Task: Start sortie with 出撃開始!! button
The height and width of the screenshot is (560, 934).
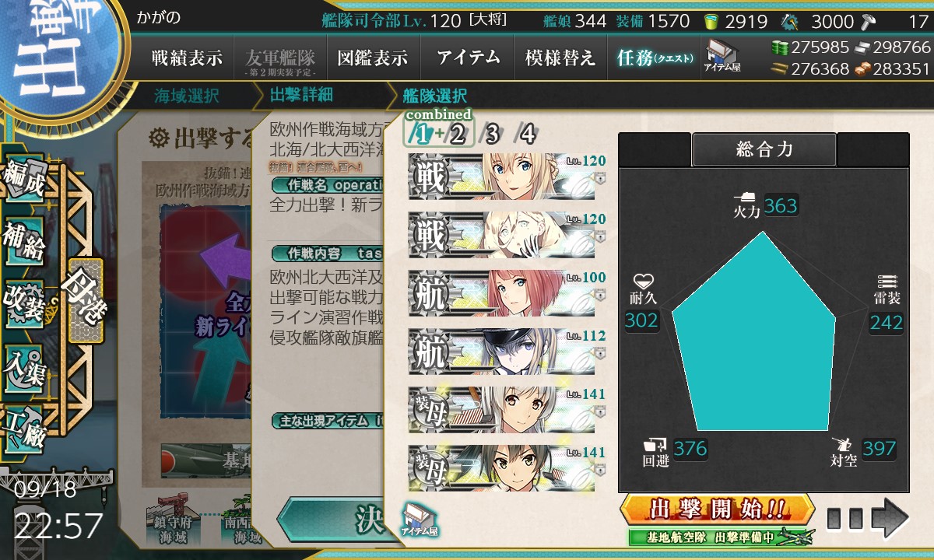Action: (x=718, y=509)
